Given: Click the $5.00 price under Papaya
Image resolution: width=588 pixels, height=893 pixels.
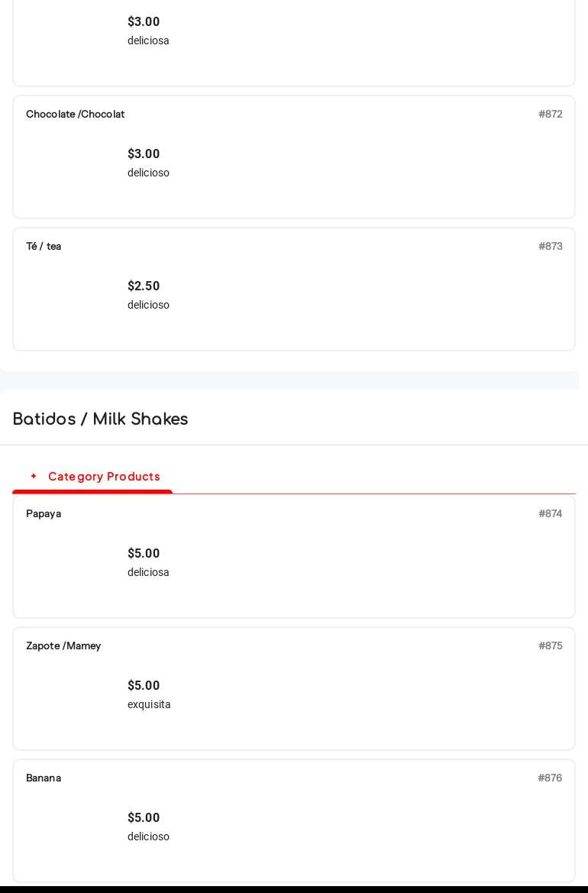Looking at the screenshot, I should tap(144, 553).
